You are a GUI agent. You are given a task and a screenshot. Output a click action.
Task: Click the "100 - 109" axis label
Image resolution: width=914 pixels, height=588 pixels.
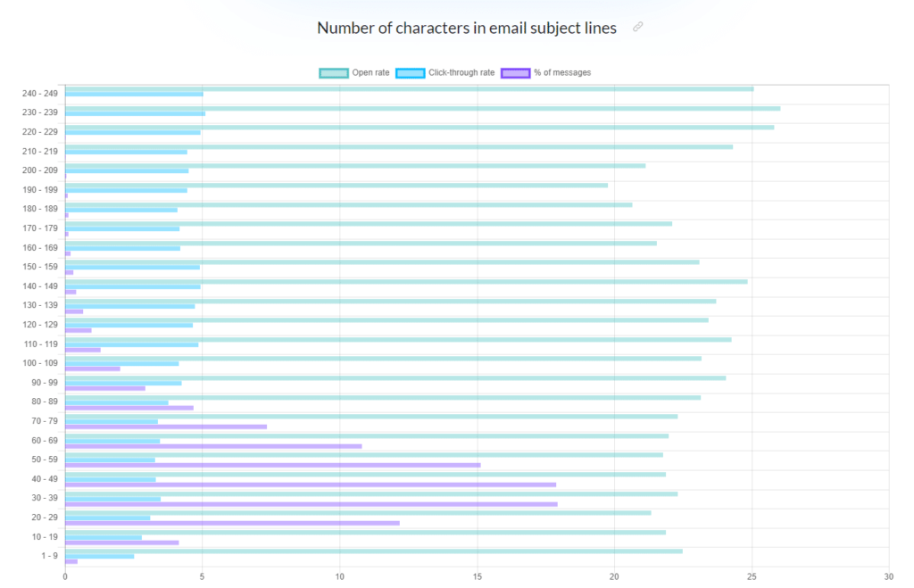tap(40, 362)
